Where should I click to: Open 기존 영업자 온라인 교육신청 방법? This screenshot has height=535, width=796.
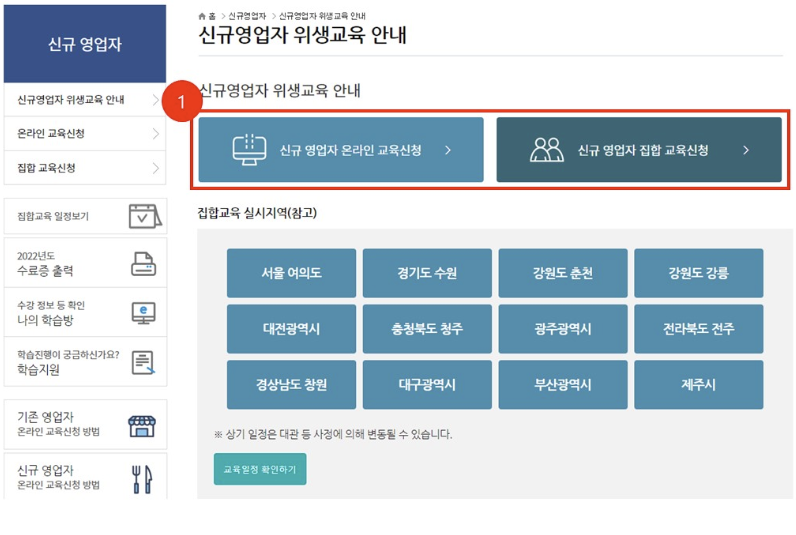tap(85, 424)
